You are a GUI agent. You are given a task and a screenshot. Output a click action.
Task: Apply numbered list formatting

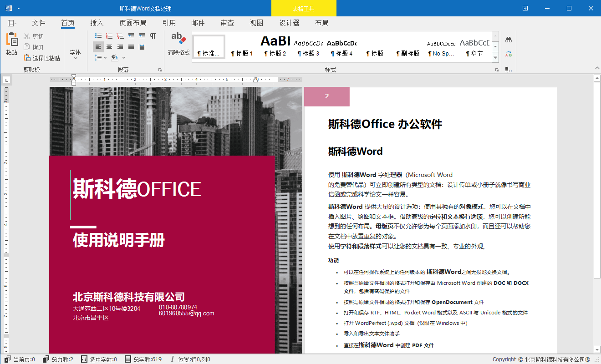click(109, 36)
